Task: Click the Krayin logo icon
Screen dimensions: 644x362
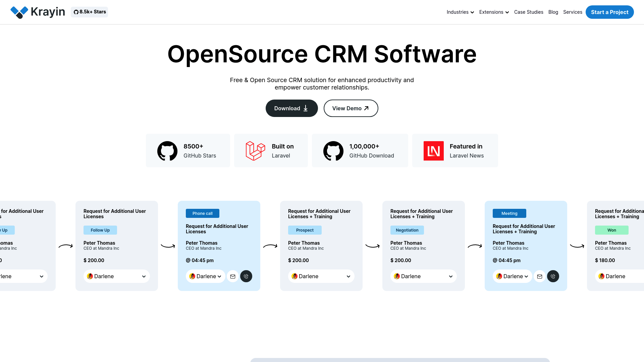Action: [19, 12]
